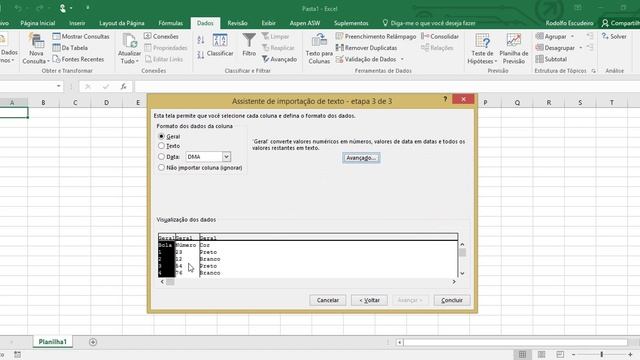This screenshot has height=360, width=640.
Task: Click the Avançado... button in wizard
Action: tap(361, 158)
